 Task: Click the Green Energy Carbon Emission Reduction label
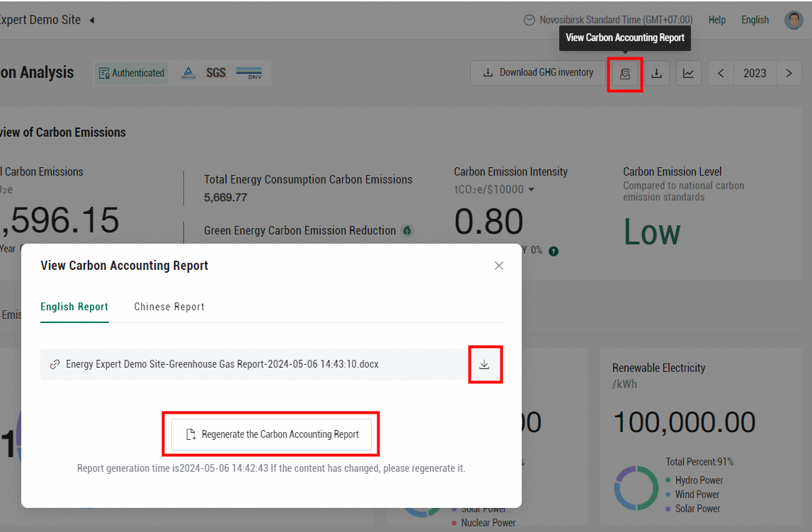tap(300, 230)
